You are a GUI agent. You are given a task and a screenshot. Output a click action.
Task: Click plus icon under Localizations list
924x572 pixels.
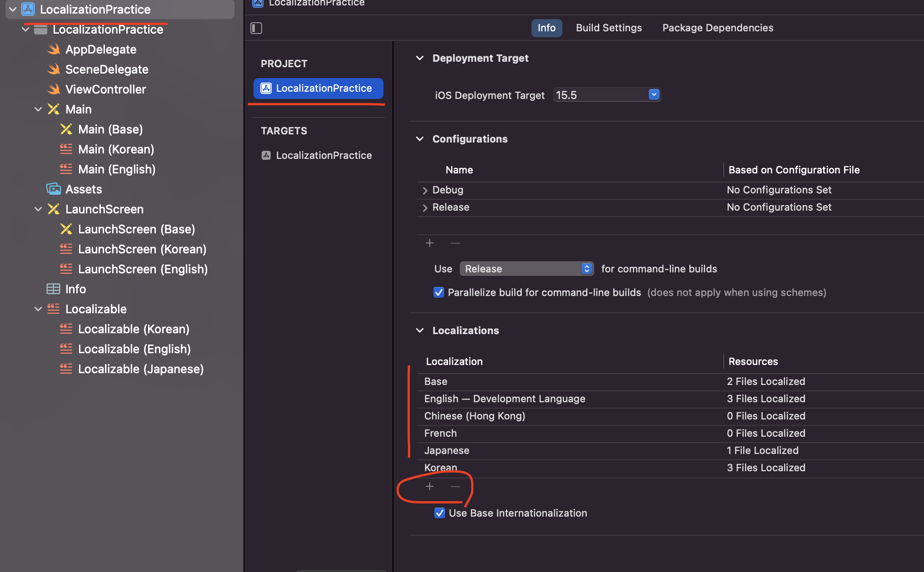tap(430, 487)
